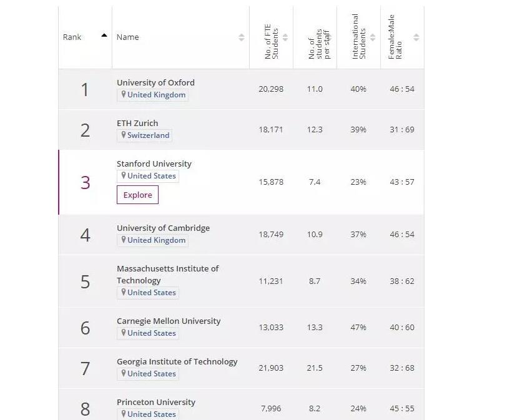Click the Name column header text
This screenshot has height=420, width=510.
click(x=127, y=37)
